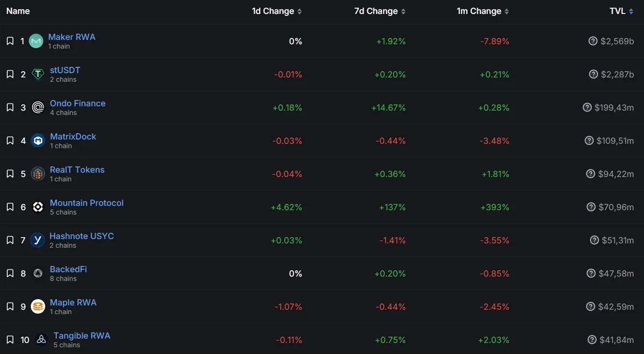
Task: Click help icon beside $109,51m TVL
Action: coord(589,141)
